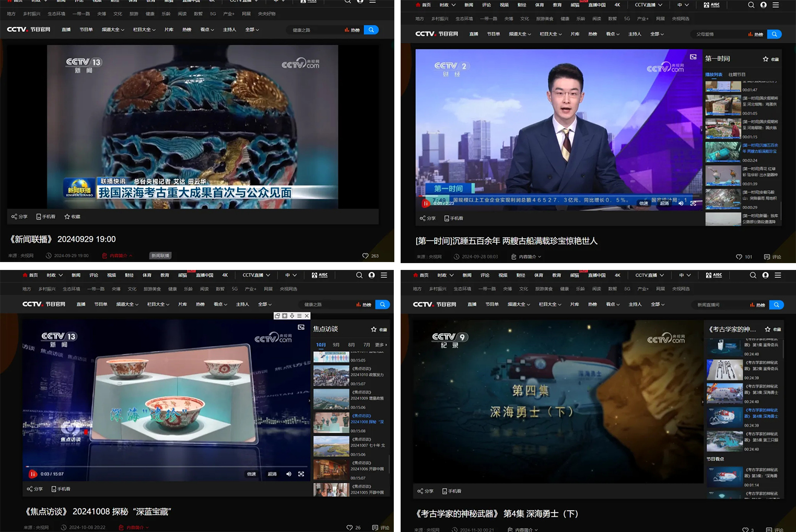Open 主持人 menu item in bottom-right page

pos(635,304)
